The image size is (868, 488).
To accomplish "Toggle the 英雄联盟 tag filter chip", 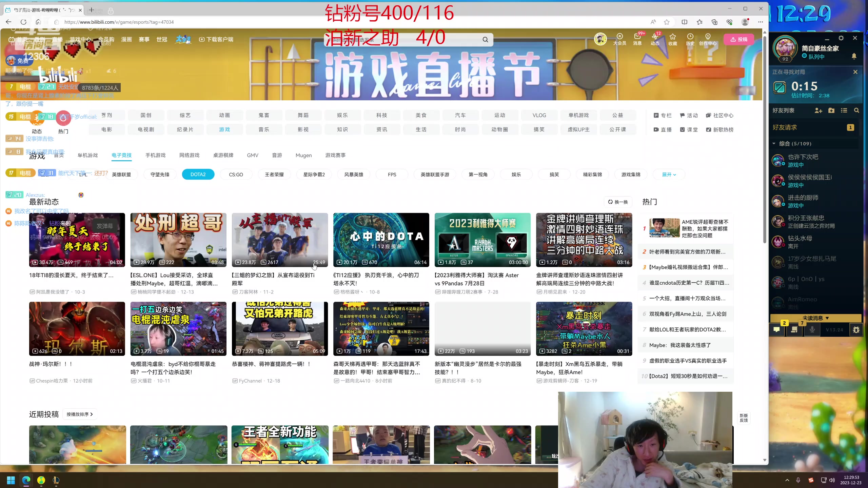I will point(121,175).
